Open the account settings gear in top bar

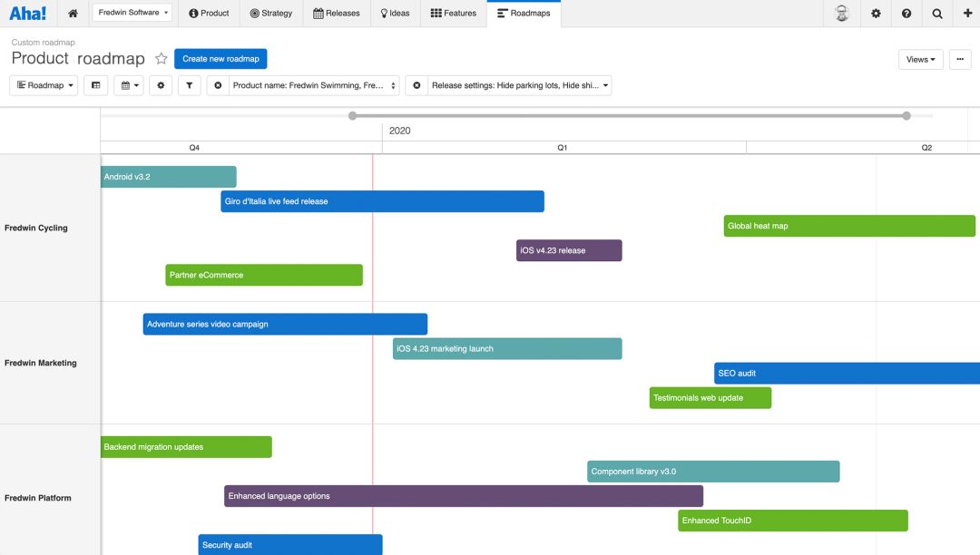876,14
